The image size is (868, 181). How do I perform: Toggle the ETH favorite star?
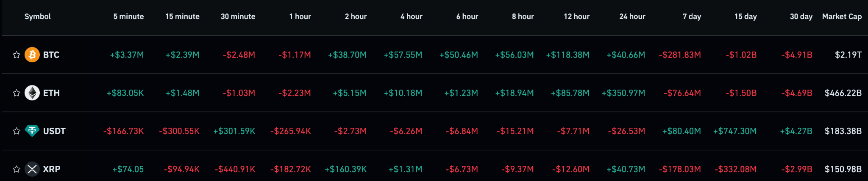click(17, 93)
